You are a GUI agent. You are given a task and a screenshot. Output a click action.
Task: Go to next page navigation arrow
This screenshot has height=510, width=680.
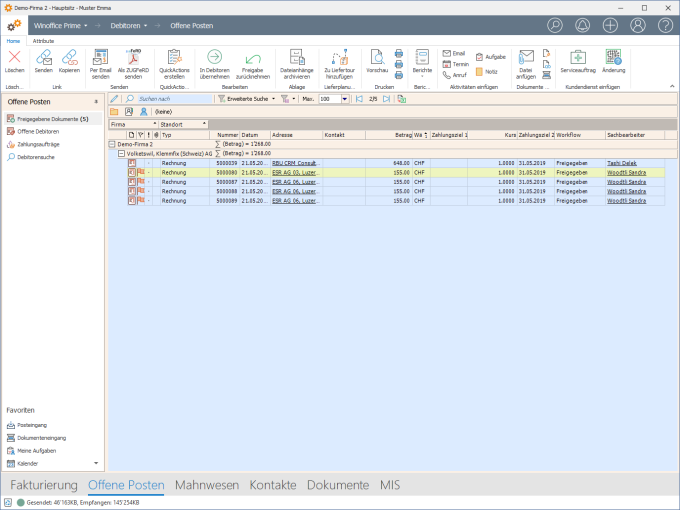(x=386, y=99)
